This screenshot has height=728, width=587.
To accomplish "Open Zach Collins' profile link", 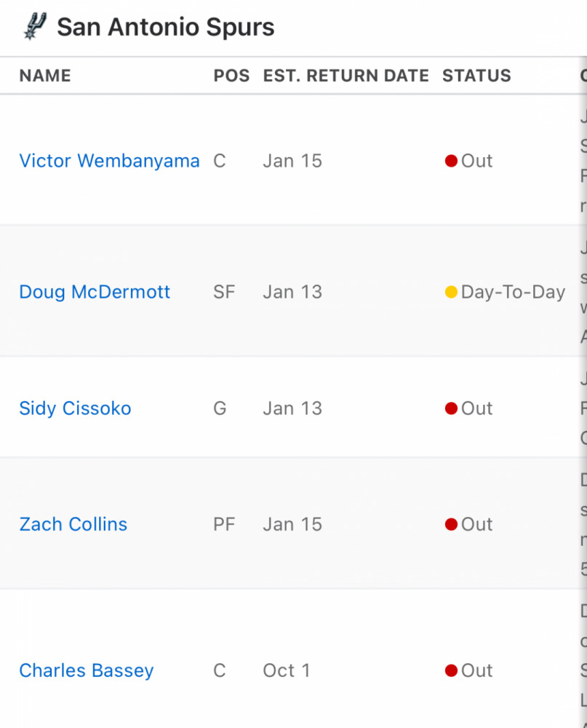I will pos(73,525).
